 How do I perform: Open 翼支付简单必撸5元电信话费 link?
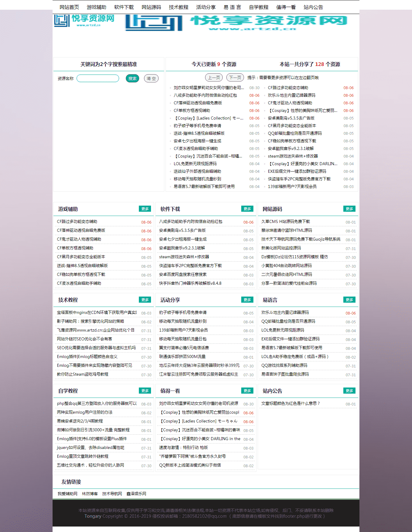pos(184,348)
